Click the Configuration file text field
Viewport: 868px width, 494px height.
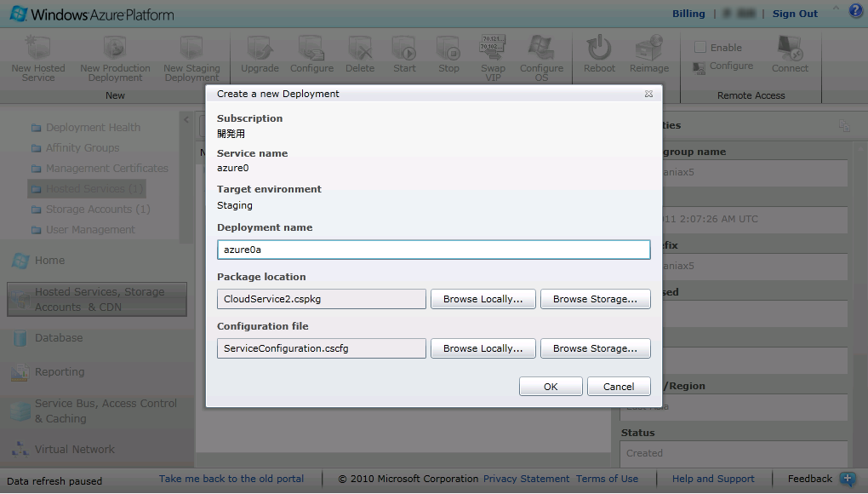[322, 348]
